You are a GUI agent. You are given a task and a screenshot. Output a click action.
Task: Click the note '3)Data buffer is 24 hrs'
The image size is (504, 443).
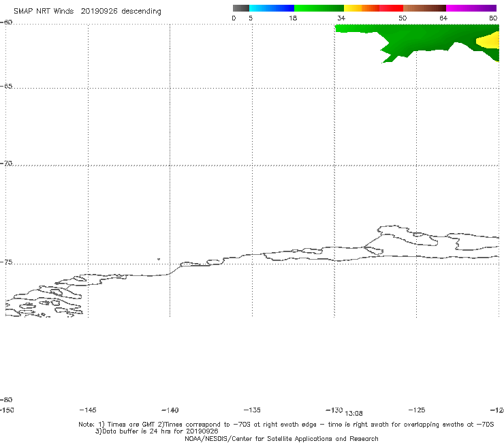pyautogui.click(x=157, y=431)
